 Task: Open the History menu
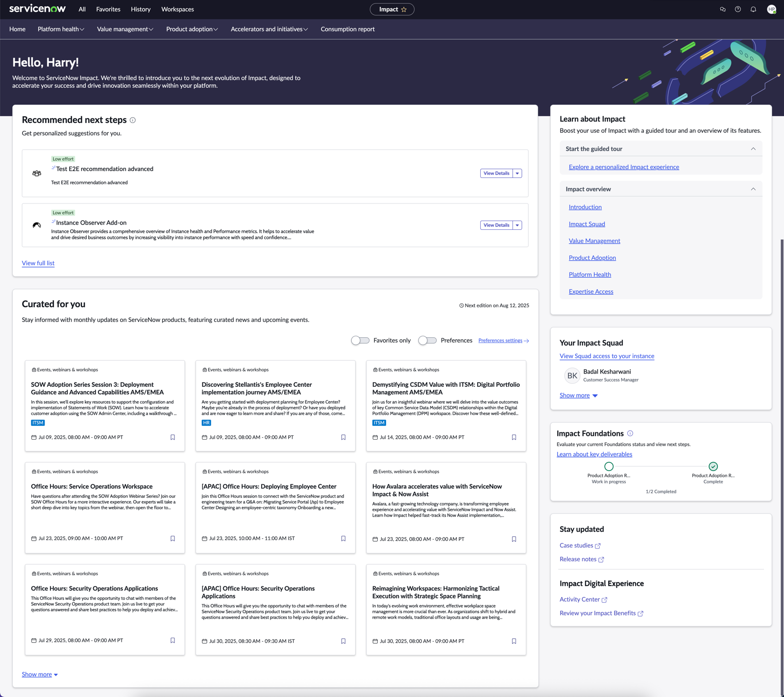pyautogui.click(x=141, y=9)
